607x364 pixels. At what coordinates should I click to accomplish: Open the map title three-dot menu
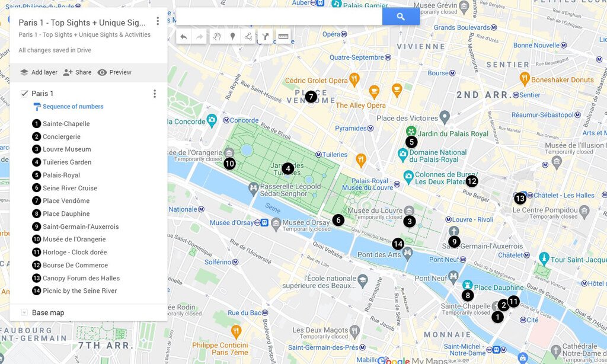[158, 21]
